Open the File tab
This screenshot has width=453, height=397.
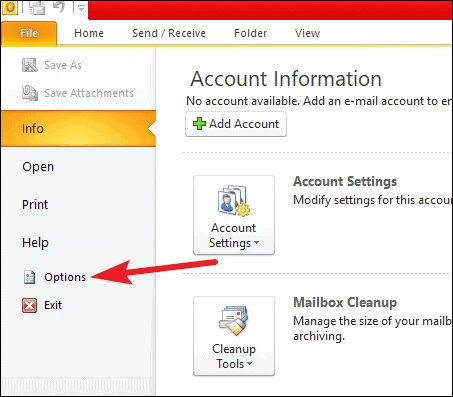pos(29,33)
